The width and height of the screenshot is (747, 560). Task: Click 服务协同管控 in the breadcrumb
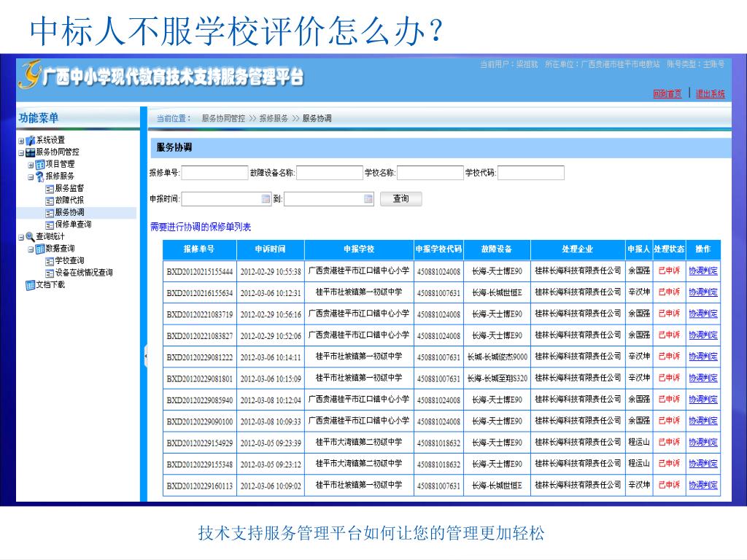point(223,118)
